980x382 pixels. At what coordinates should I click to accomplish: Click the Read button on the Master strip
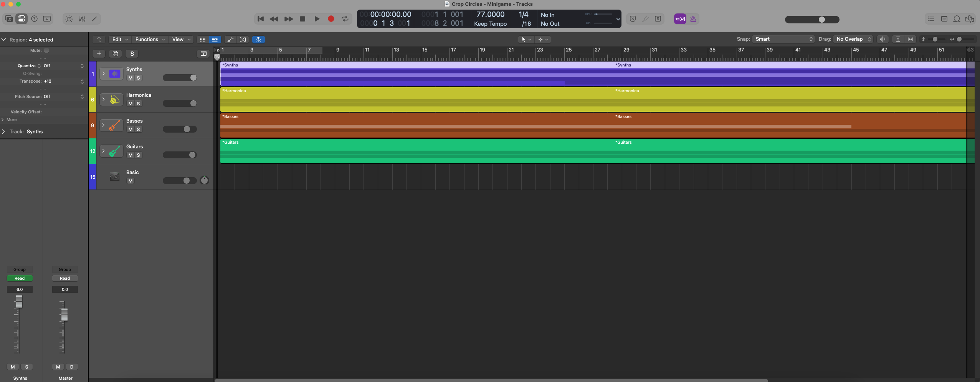pos(65,278)
